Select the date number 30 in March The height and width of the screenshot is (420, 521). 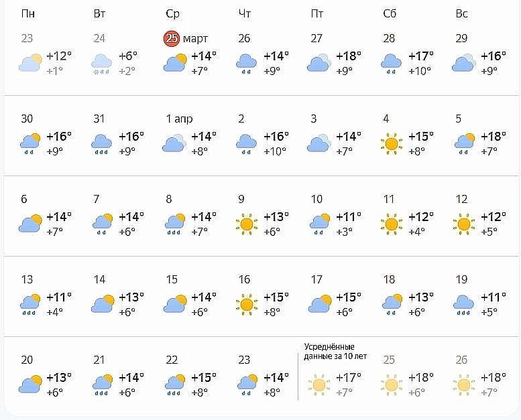click(27, 119)
